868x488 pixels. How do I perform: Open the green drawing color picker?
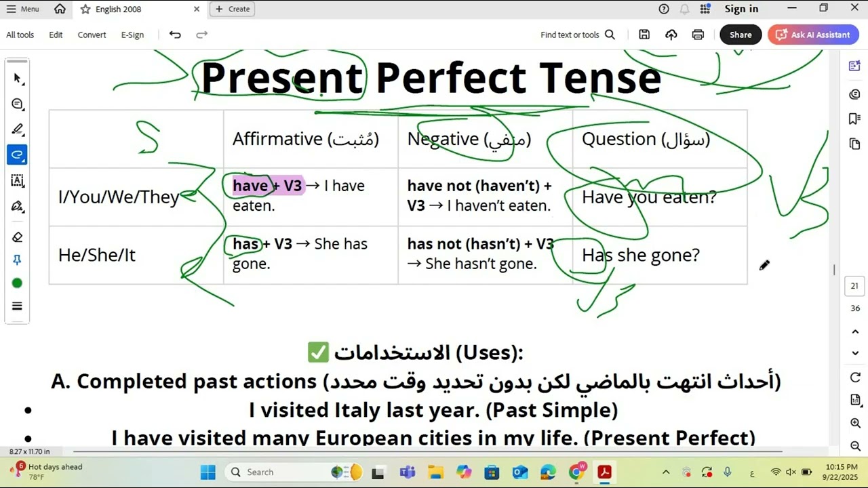pos(18,283)
